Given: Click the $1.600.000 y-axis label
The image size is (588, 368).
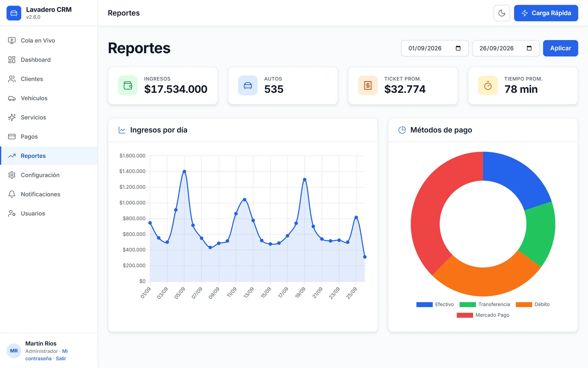Looking at the screenshot, I should [132, 156].
